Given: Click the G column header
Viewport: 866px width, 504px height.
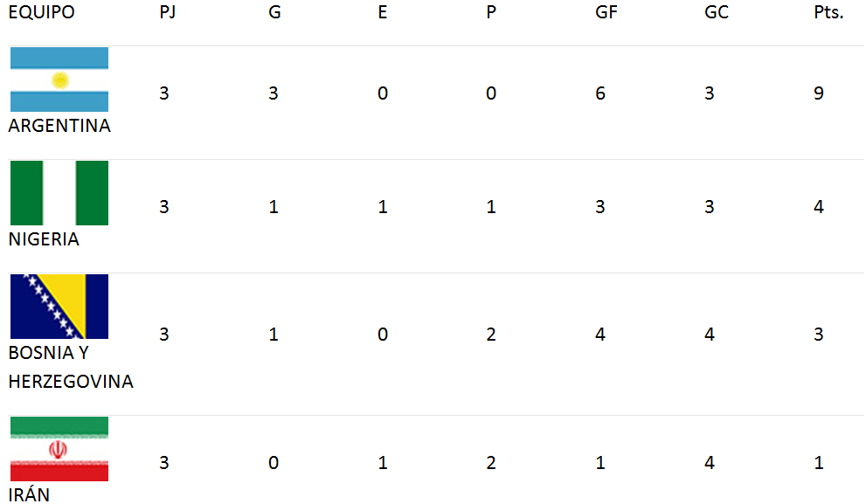Looking at the screenshot, I should click(x=274, y=12).
